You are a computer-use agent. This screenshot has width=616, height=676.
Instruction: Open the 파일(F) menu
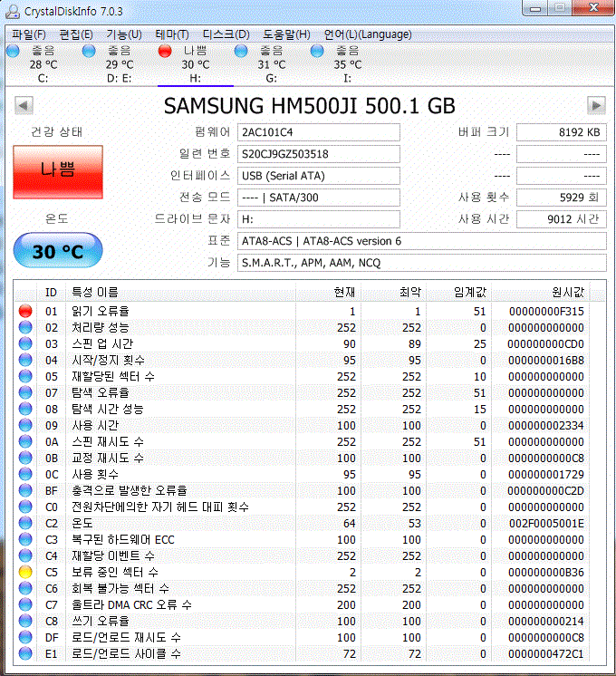(x=29, y=34)
